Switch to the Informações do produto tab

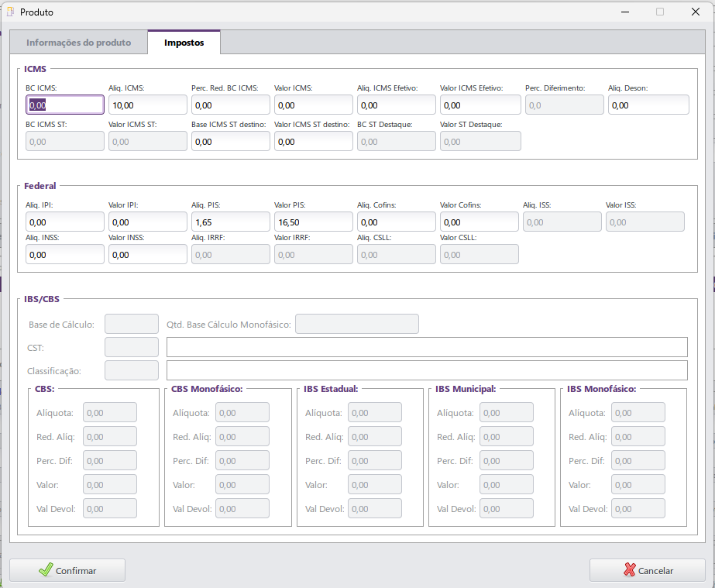(x=78, y=43)
